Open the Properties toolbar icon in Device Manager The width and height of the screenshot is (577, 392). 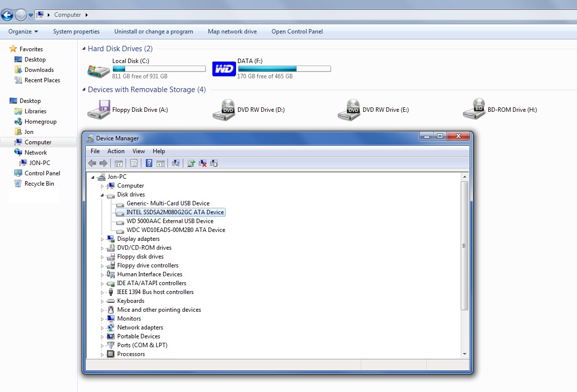(x=134, y=163)
